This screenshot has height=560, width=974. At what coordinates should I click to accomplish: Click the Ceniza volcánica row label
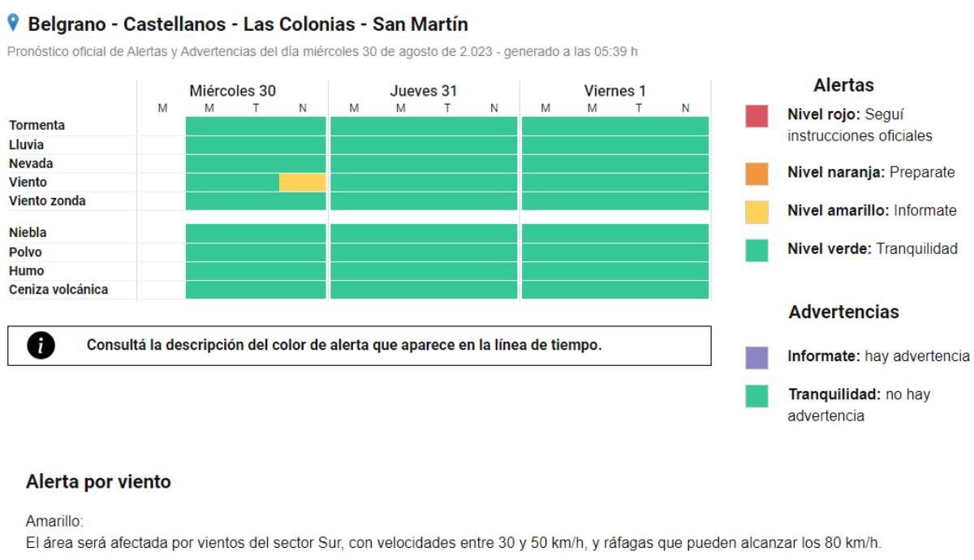[58, 290]
